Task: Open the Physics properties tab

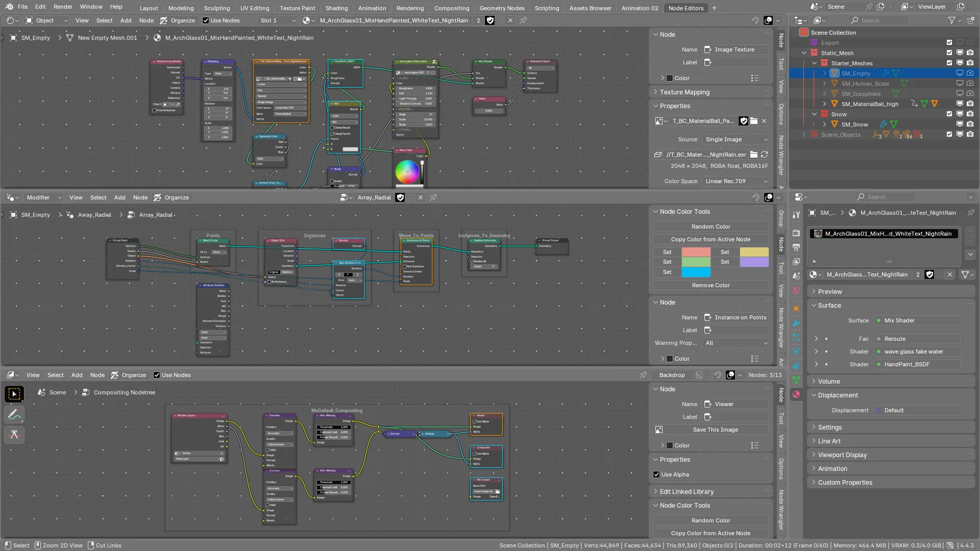Action: (x=796, y=352)
